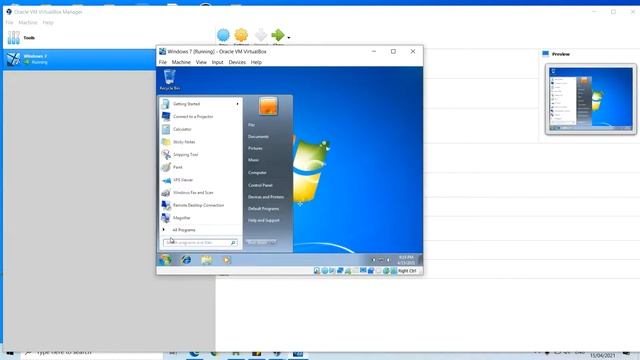Open Default Programs from Start menu

coord(263,209)
